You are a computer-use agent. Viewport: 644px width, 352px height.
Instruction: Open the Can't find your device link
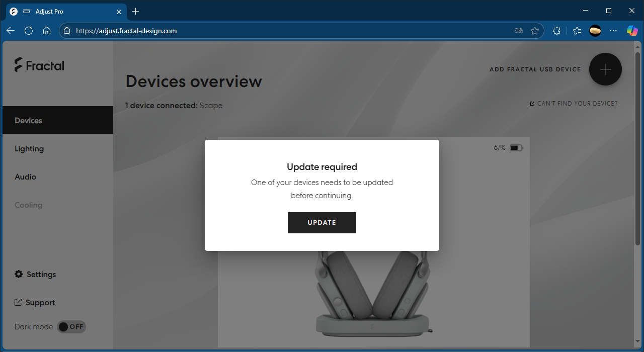[574, 104]
